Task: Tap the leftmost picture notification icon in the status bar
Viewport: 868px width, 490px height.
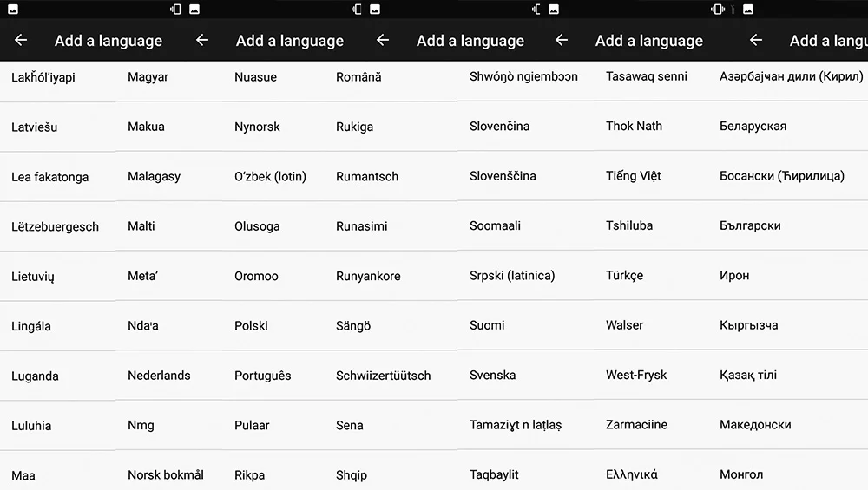Action: 13,9
